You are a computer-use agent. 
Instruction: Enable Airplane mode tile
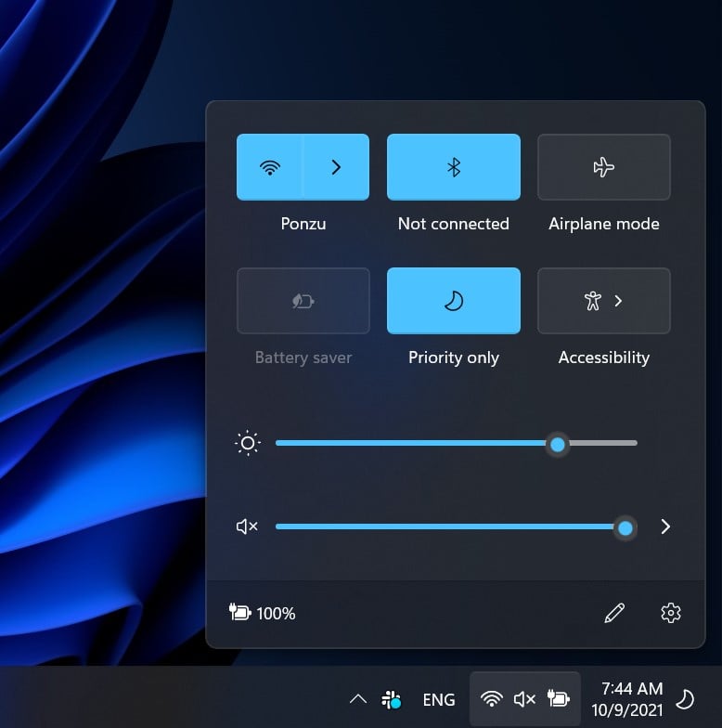coord(603,167)
